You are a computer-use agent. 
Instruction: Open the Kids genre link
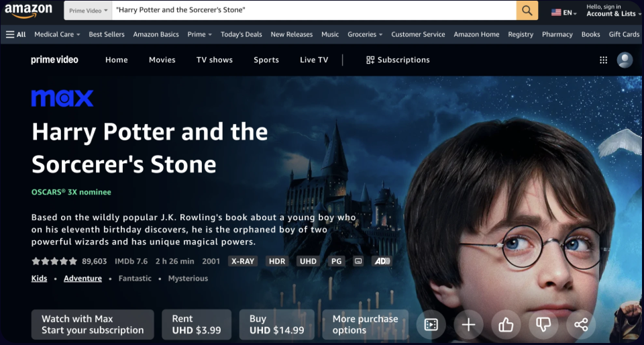coord(40,279)
